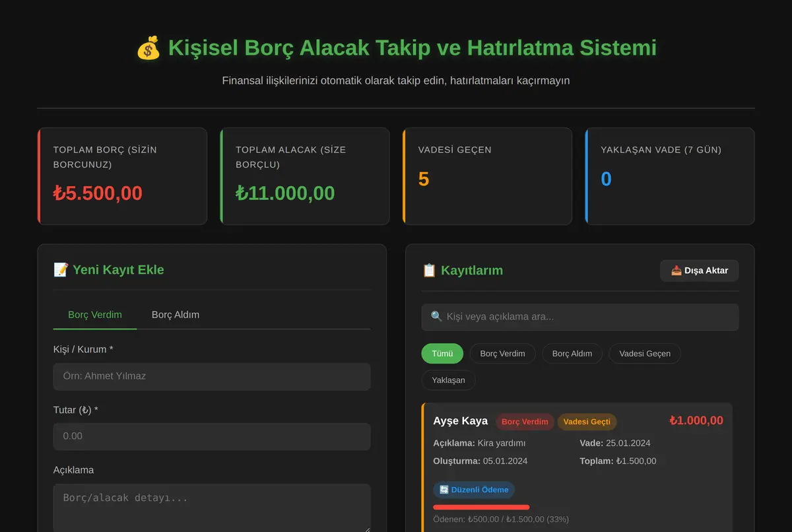Click the Toplam Borç summary card
This screenshot has height=532, width=792.
(123, 176)
